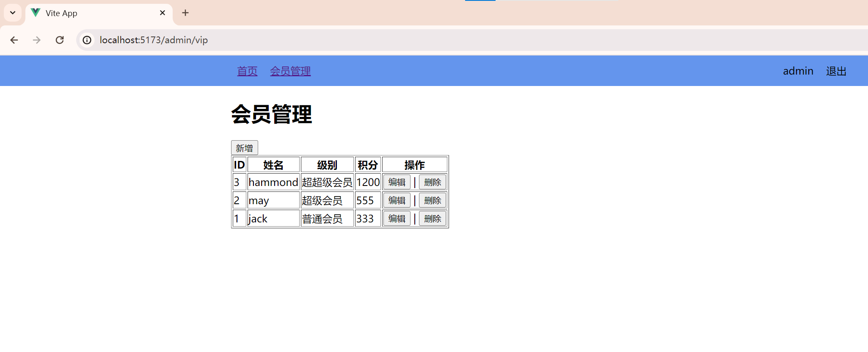Open 会员管理 link in navbar
The height and width of the screenshot is (352, 868).
point(290,71)
